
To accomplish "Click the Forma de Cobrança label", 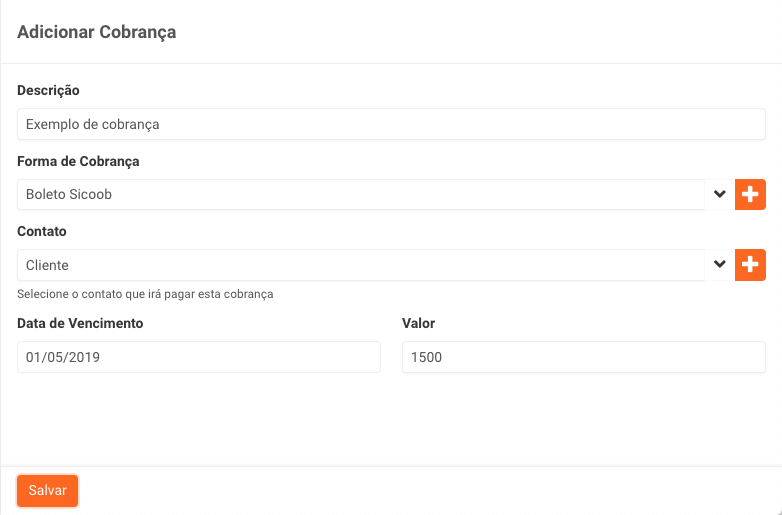I will (78, 161).
